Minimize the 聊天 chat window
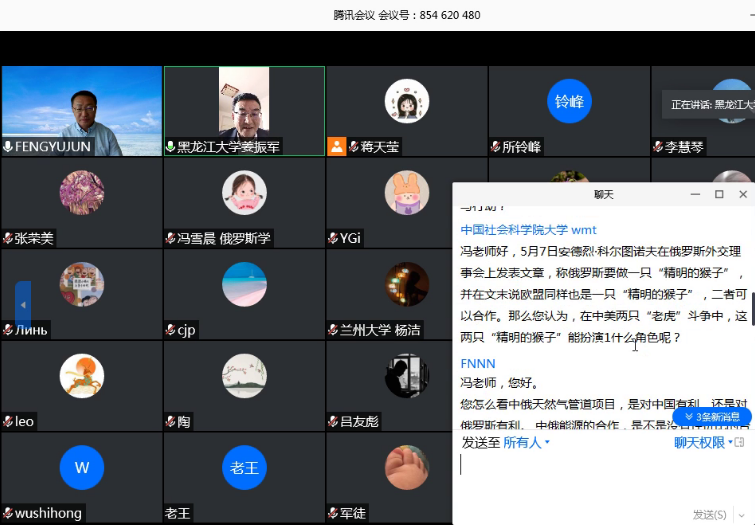The image size is (755, 525). coord(695,194)
